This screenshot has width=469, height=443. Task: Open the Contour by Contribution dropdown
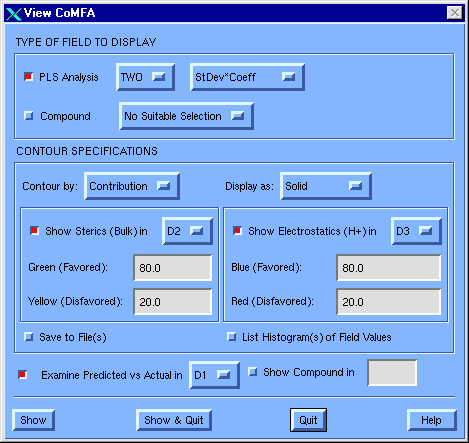coord(132,186)
